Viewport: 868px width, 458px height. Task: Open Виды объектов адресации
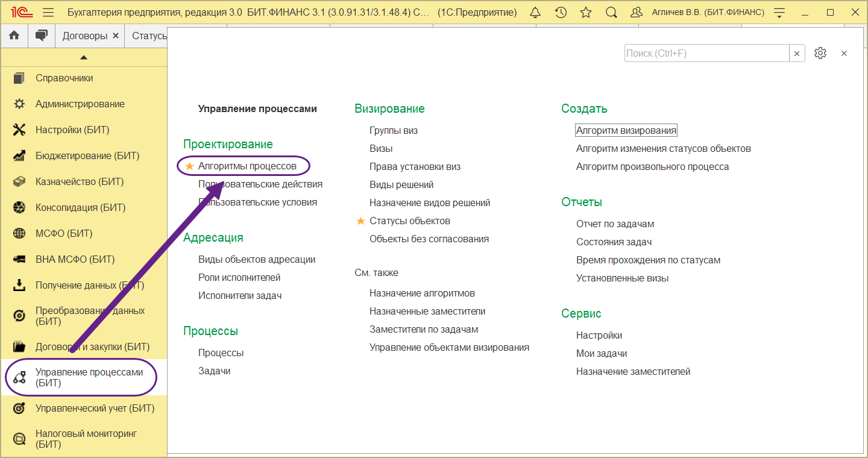[x=257, y=260]
